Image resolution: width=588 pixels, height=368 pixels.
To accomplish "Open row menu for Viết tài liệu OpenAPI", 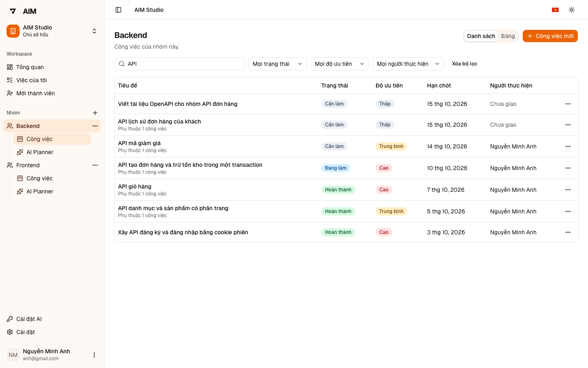I will [x=568, y=104].
